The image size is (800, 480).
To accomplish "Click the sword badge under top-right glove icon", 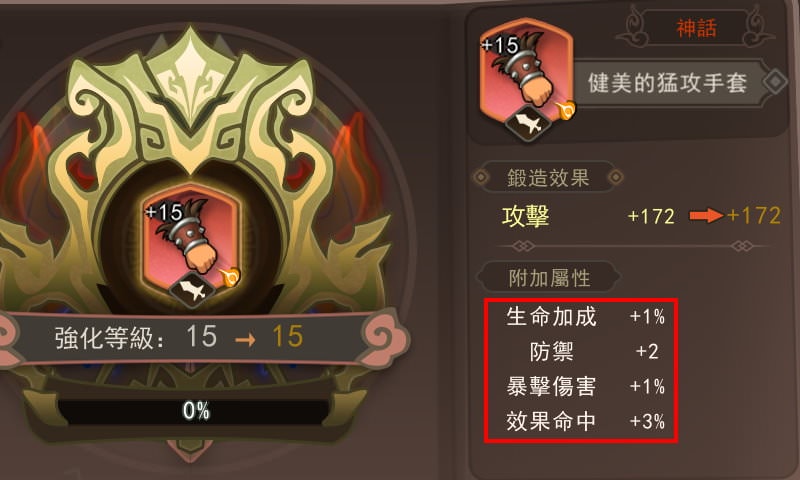I will click(528, 122).
